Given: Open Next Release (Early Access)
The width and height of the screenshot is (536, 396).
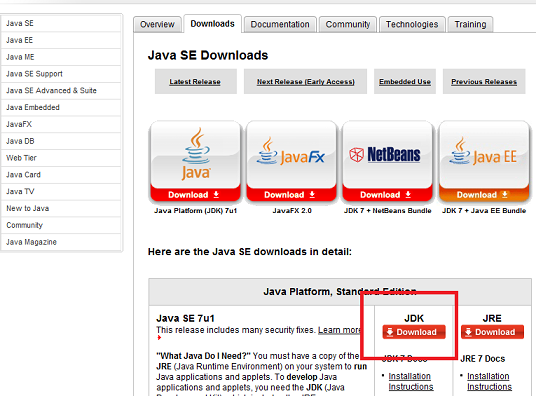Looking at the screenshot, I should point(306,82).
